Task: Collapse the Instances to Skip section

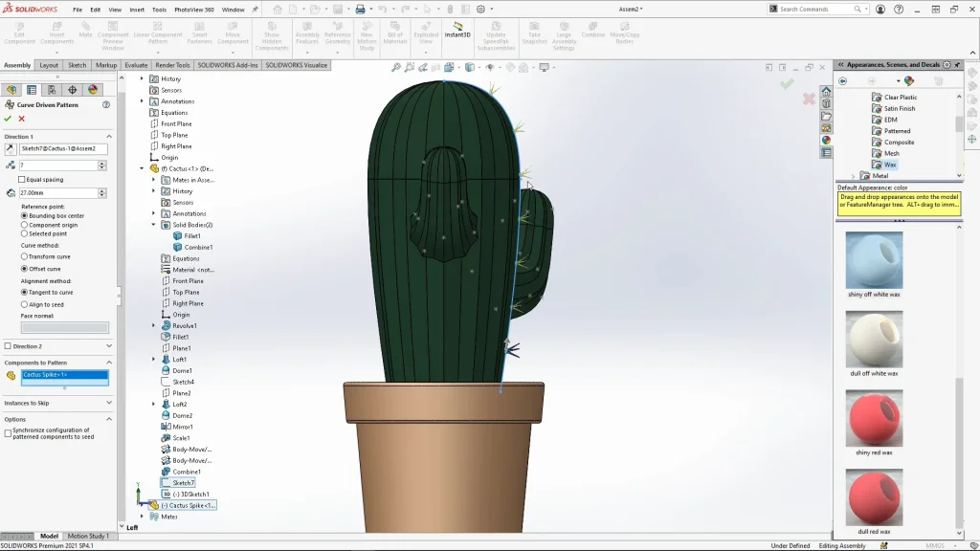Action: pos(108,403)
